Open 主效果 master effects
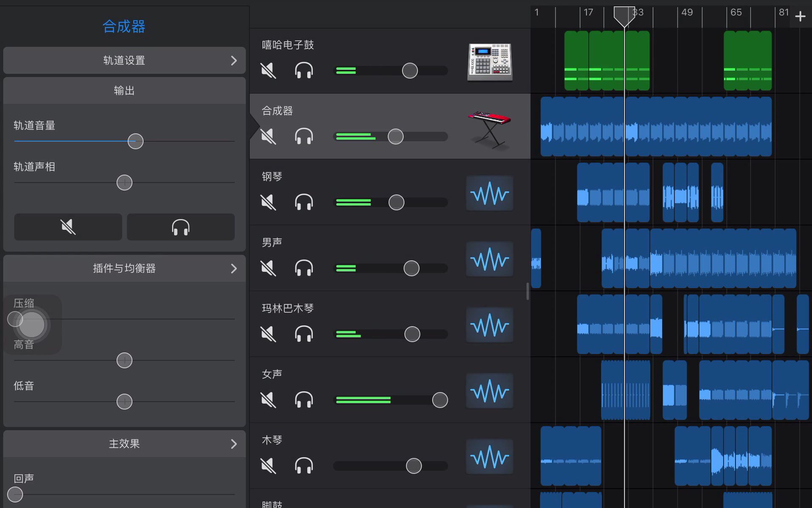Image resolution: width=812 pixels, height=508 pixels. coord(124,444)
